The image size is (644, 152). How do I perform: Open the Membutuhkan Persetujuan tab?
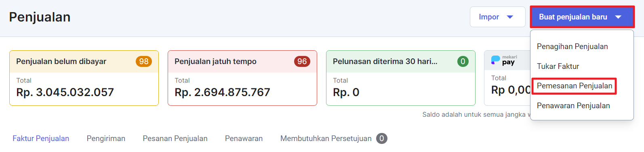click(x=334, y=139)
